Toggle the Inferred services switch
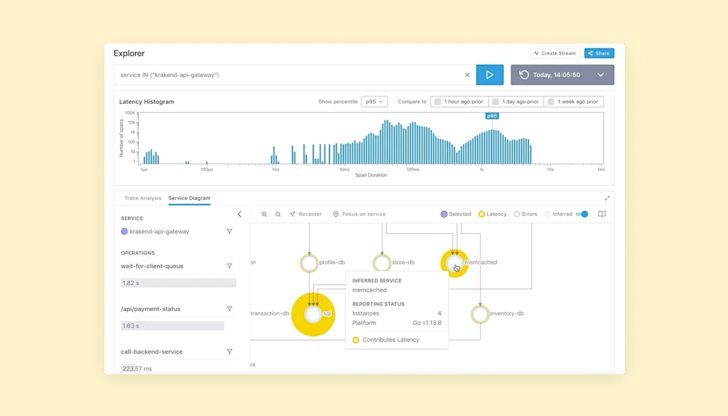The image size is (728, 416). point(582,214)
